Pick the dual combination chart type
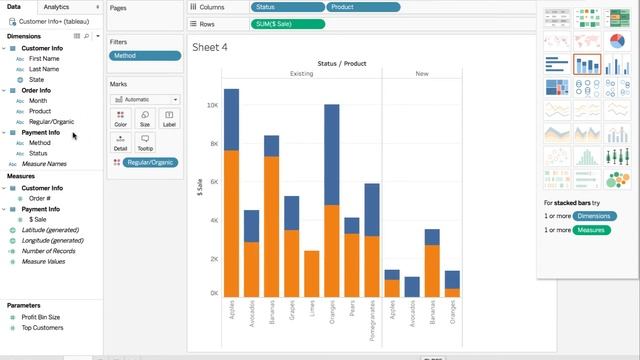This screenshot has height=360, width=640. point(617,133)
